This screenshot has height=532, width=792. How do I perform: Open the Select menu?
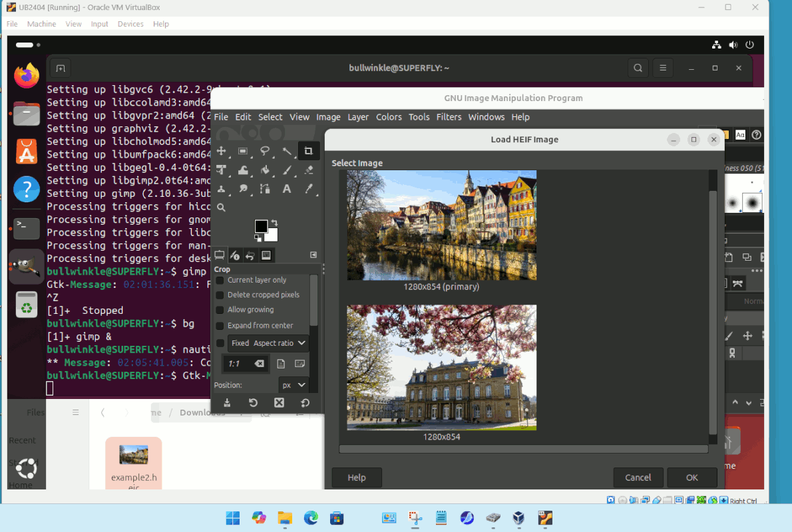[270, 117]
